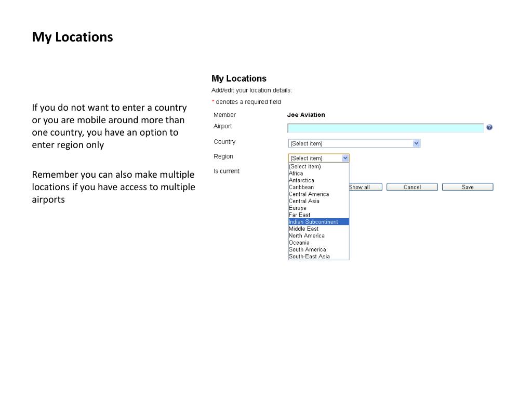The image size is (532, 399).
Task: Click the Region dropdown arrow
Action: tap(345, 158)
